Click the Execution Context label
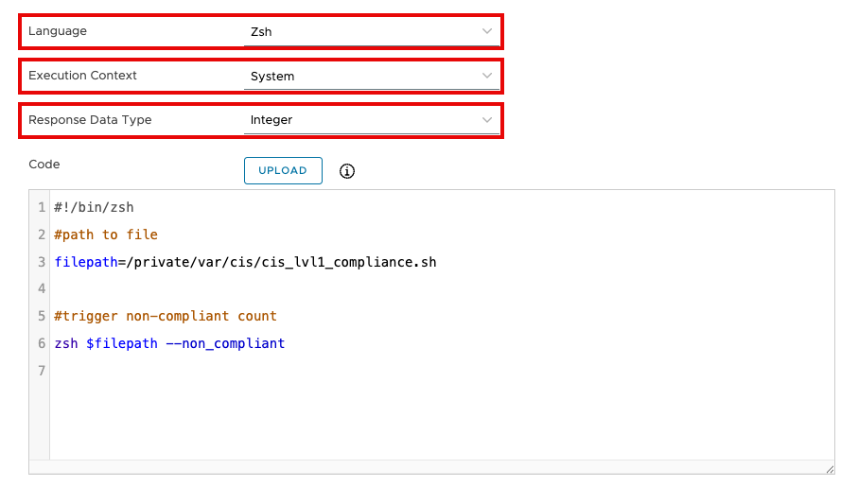858x504 pixels. tap(82, 76)
